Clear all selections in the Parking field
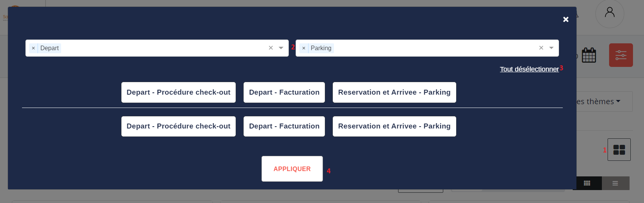The width and height of the screenshot is (644, 203). point(541,48)
